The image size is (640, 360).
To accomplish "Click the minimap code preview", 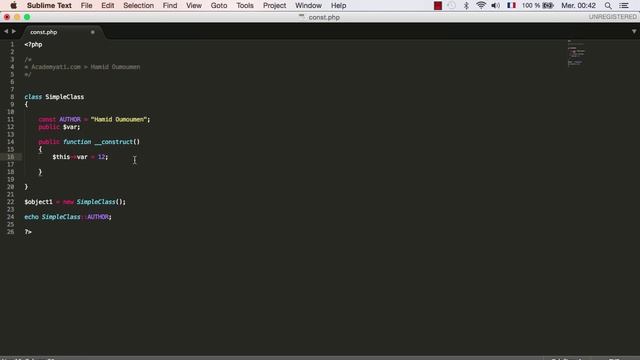I will click(576, 53).
